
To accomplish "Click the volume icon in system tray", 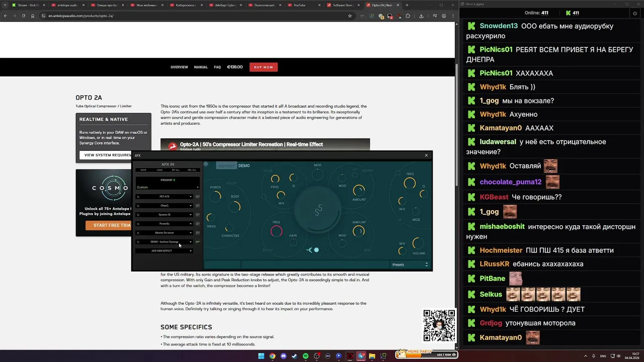I will pos(618,356).
